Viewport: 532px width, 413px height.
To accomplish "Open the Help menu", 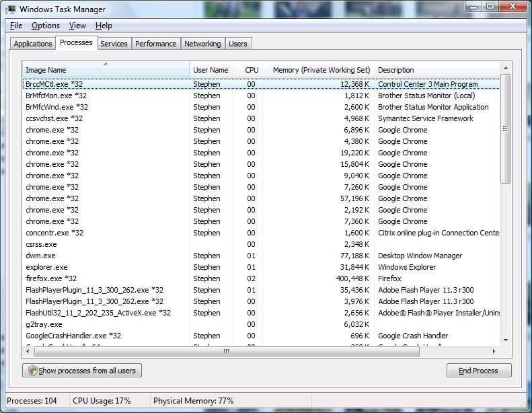I will click(104, 26).
